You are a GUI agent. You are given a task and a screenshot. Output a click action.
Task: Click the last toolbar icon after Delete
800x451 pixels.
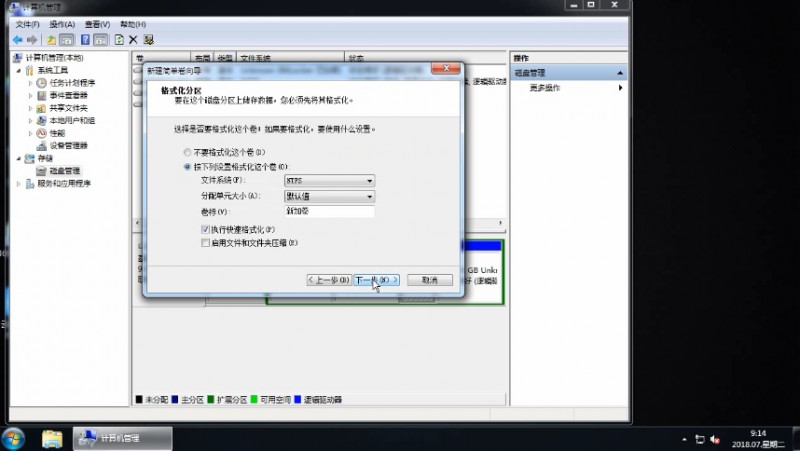pos(148,40)
